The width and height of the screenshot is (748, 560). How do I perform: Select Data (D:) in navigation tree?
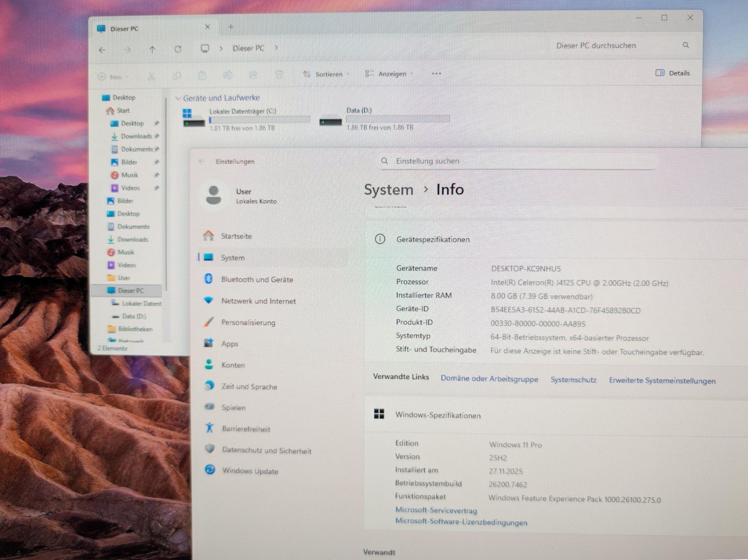click(129, 316)
